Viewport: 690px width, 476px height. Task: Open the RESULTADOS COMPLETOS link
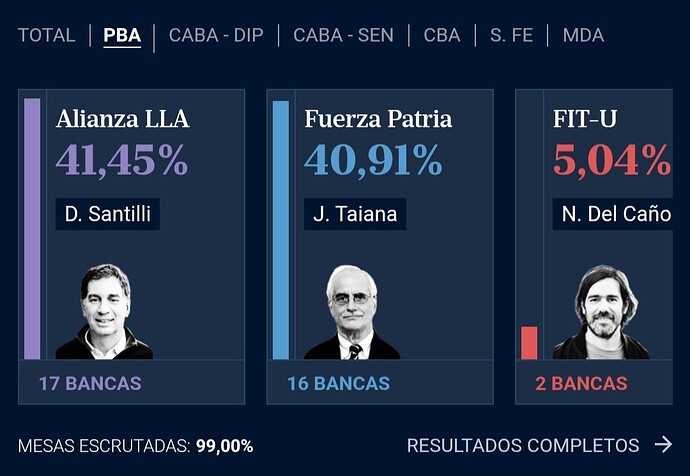tap(522, 445)
